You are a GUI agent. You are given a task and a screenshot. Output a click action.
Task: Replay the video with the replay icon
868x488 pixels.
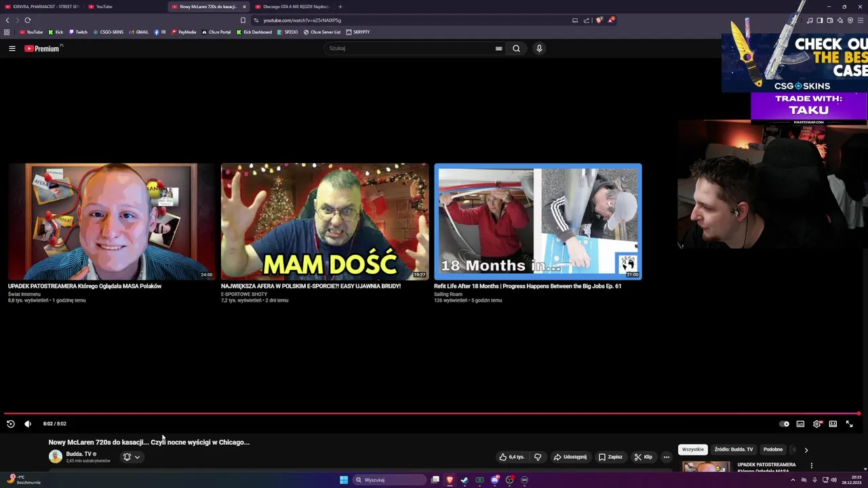click(x=10, y=424)
